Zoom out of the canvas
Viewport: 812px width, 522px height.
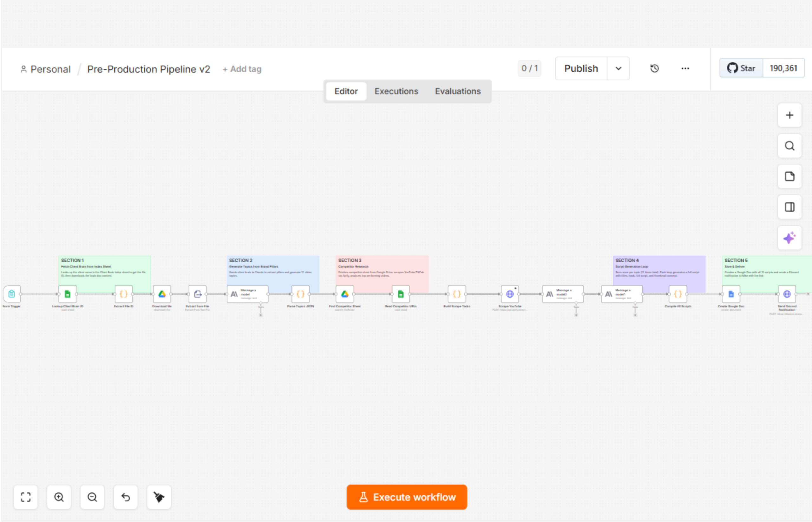(x=92, y=497)
